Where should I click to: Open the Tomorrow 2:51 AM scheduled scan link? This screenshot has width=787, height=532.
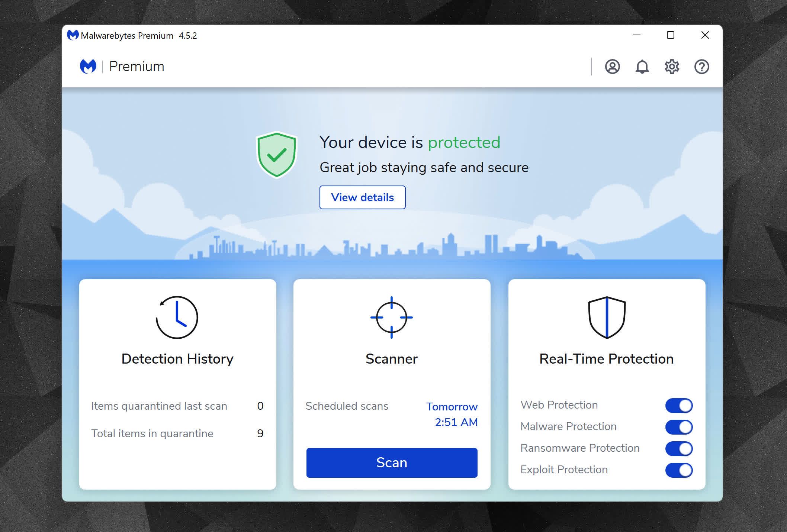[x=452, y=414]
